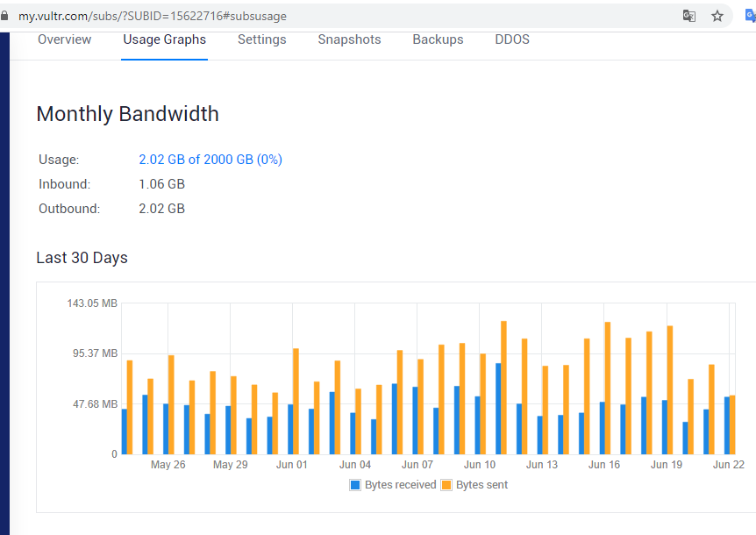Click the lock icon in address bar
Image resolution: width=756 pixels, height=535 pixels.
[x=4, y=16]
